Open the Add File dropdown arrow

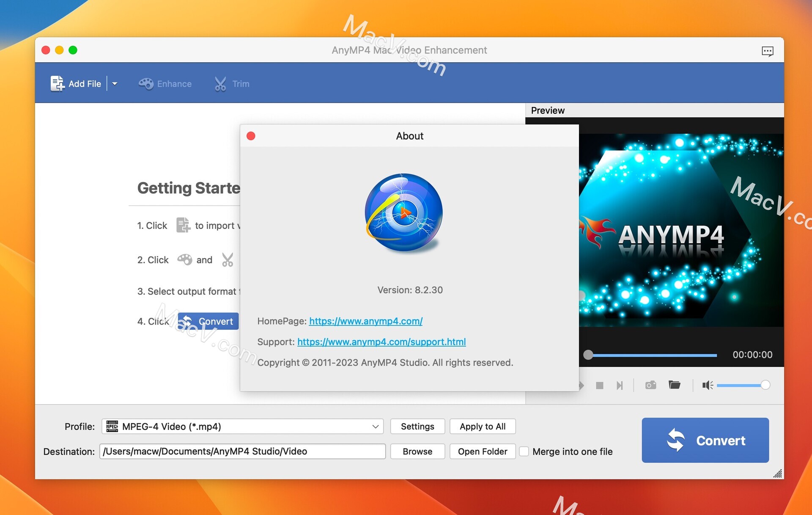pos(115,84)
